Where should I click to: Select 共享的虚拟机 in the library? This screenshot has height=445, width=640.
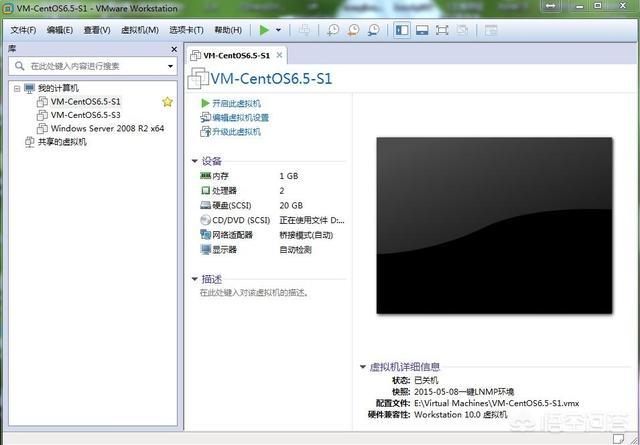click(x=62, y=142)
